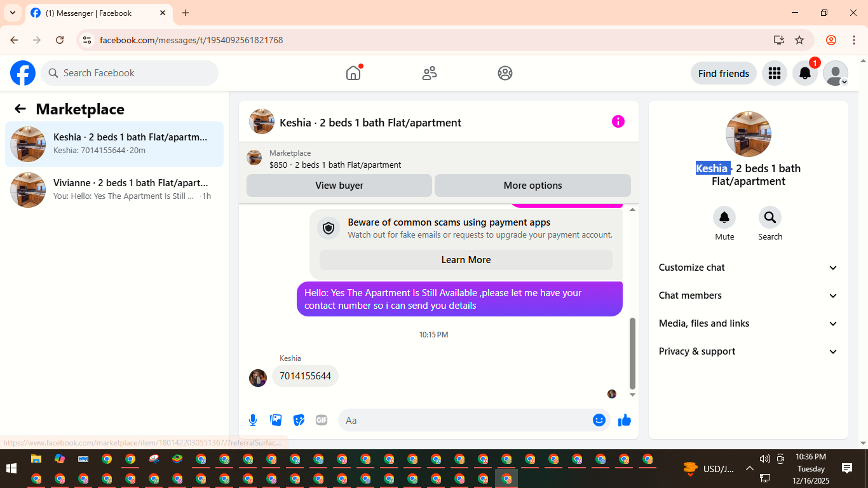Click the voice clip microphone icon
The width and height of the screenshot is (868, 488).
tap(253, 420)
